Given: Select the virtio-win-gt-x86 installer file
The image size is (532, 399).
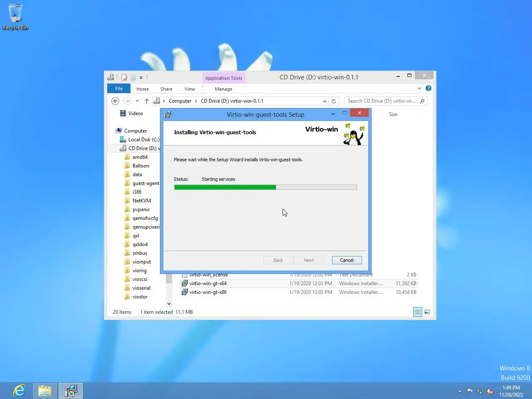Looking at the screenshot, I should tap(298, 292).
